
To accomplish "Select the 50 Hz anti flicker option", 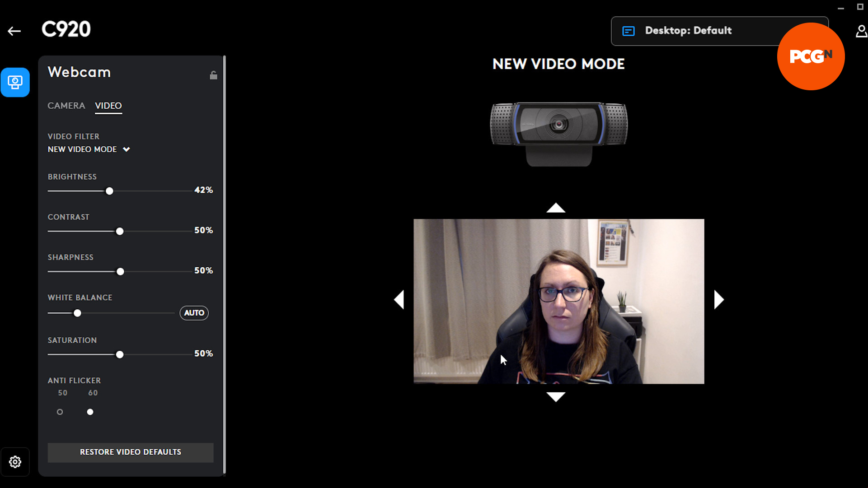I will pyautogui.click(x=60, y=412).
